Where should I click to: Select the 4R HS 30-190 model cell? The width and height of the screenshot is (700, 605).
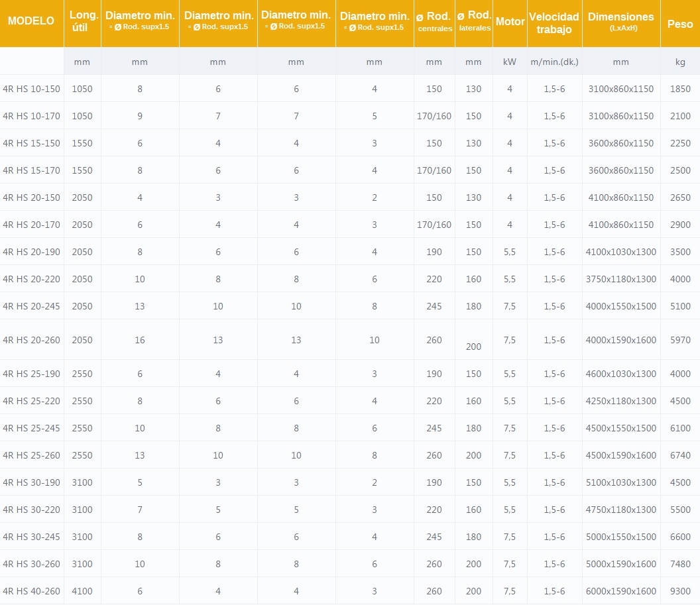pyautogui.click(x=32, y=482)
